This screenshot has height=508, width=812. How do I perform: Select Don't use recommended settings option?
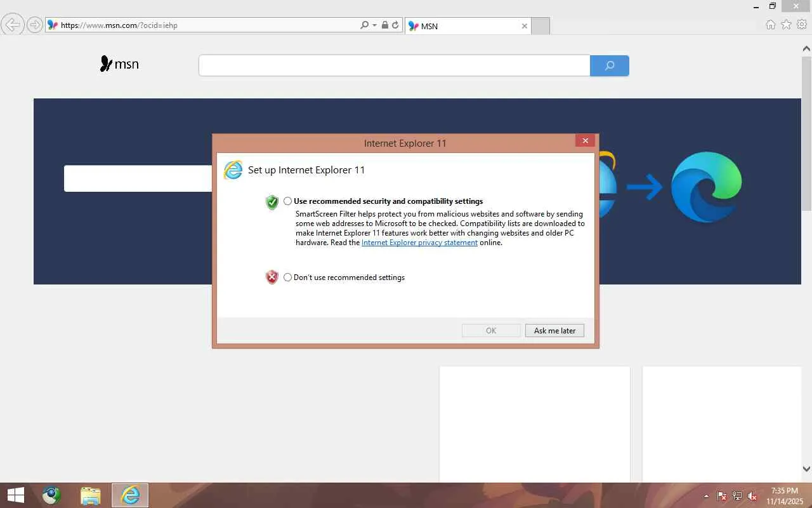coord(288,277)
